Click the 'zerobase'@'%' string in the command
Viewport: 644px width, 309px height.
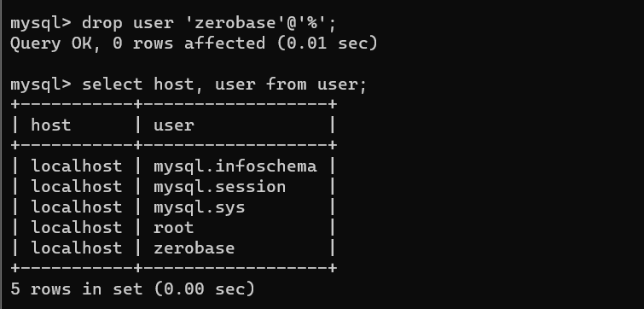(x=257, y=22)
